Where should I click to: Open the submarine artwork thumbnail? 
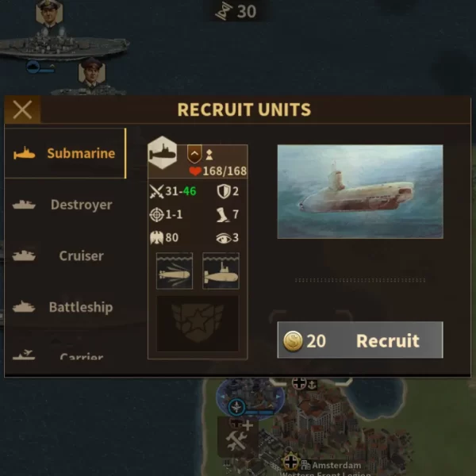click(x=360, y=191)
